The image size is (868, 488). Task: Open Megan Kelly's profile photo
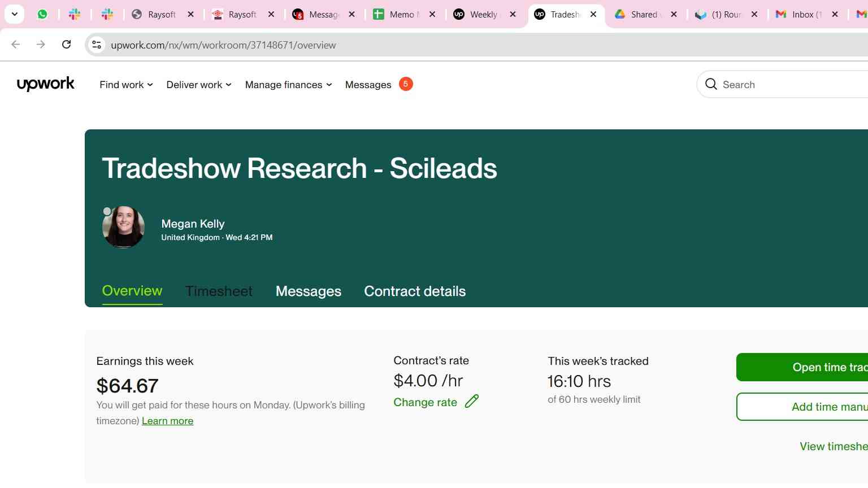coord(123,227)
